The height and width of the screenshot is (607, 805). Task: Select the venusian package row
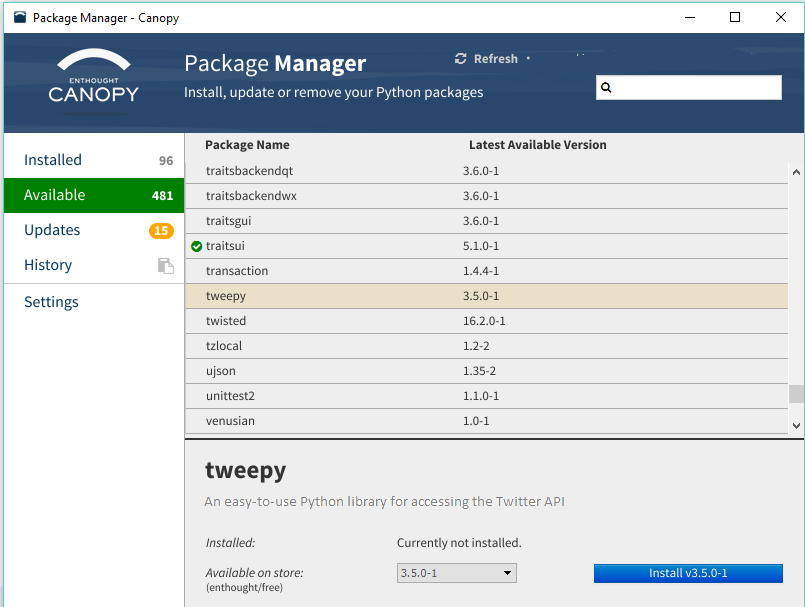pos(487,421)
